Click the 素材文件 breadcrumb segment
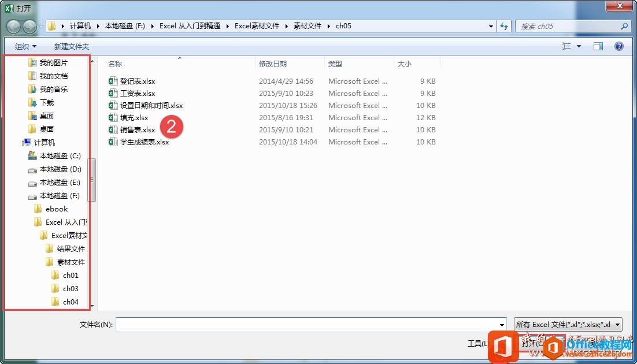This screenshot has height=364, width=637. [308, 26]
